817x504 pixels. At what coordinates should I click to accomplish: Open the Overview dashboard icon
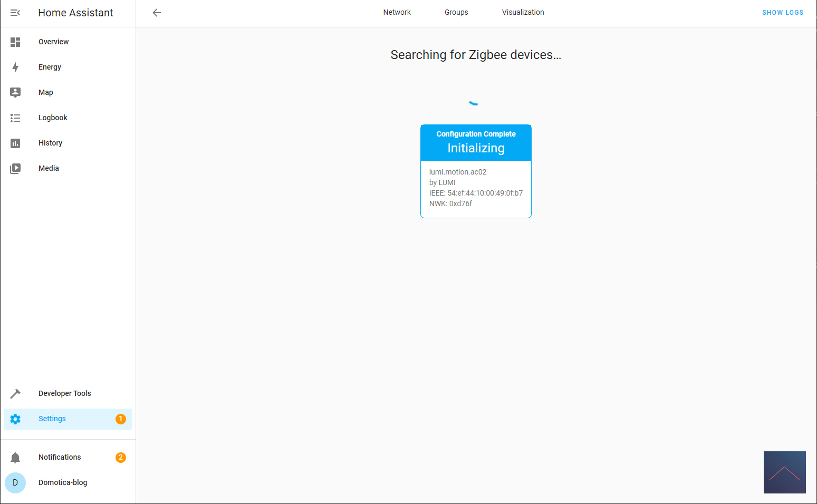(15, 42)
